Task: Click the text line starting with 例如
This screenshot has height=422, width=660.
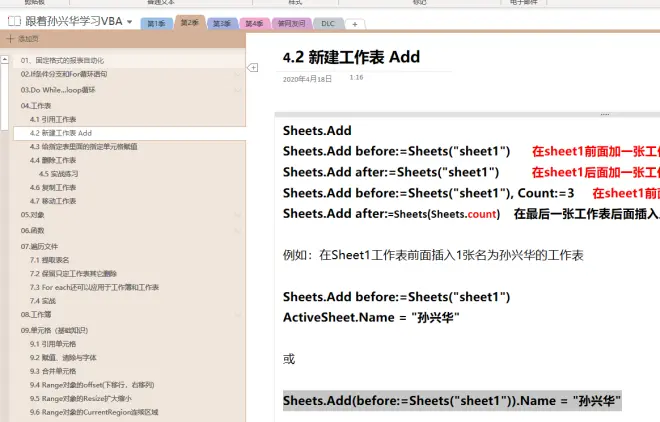Action: [x=433, y=255]
